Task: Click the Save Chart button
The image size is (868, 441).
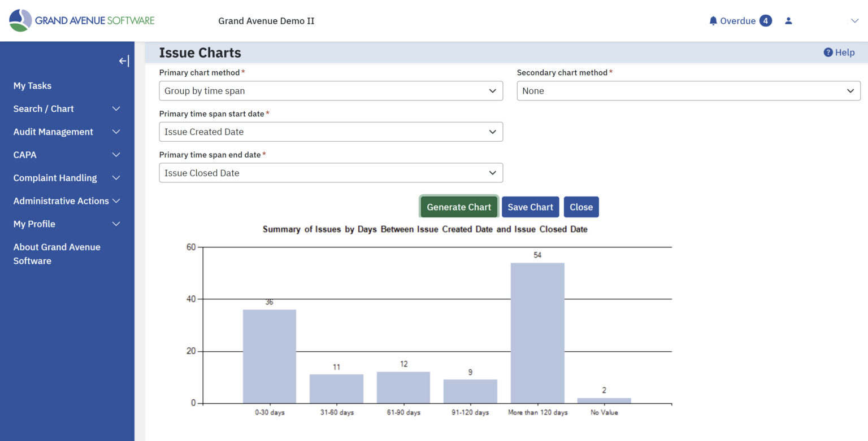Action: tap(530, 207)
